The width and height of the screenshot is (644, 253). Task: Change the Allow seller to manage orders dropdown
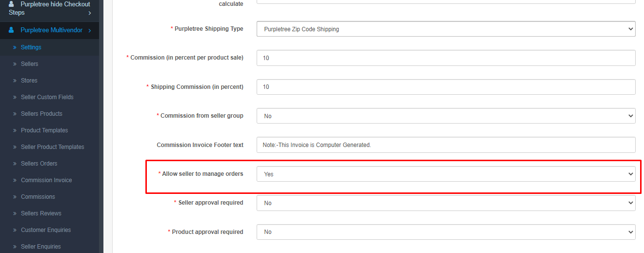(x=446, y=174)
